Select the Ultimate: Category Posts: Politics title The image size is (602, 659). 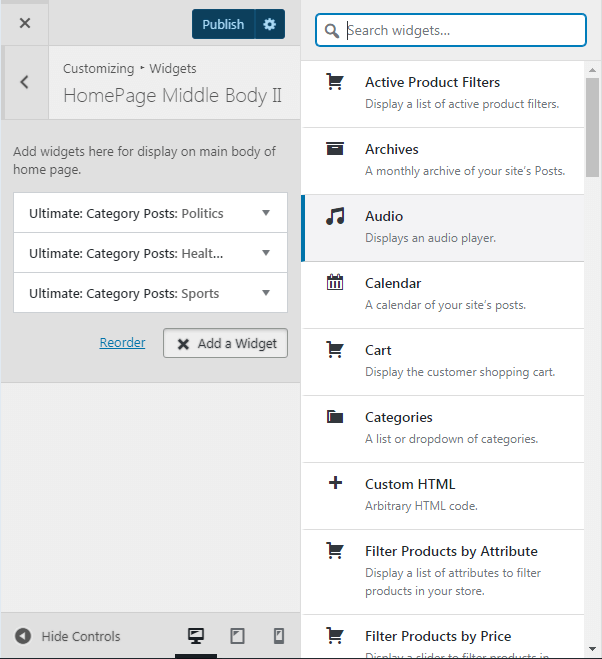126,214
